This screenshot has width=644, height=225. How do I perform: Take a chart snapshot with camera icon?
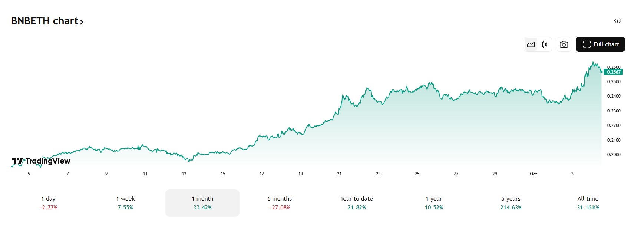click(x=564, y=44)
